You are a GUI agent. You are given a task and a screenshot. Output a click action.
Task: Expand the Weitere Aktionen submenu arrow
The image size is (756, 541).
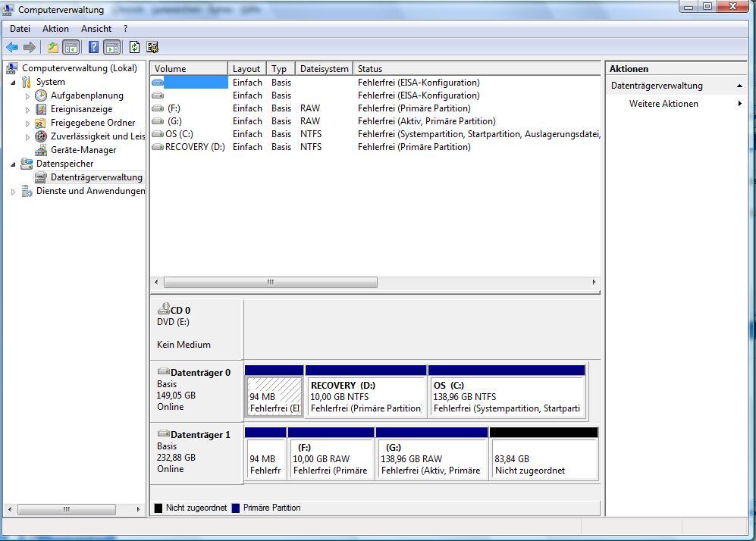[739, 104]
